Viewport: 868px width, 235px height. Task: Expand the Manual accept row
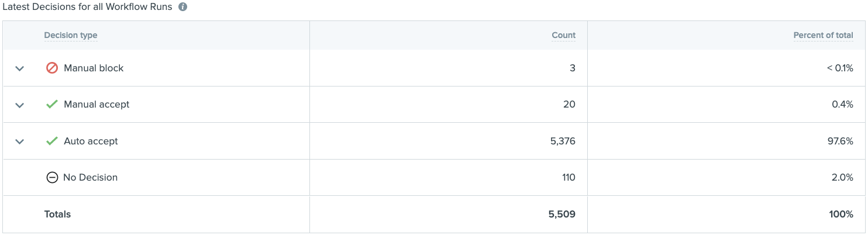19,105
